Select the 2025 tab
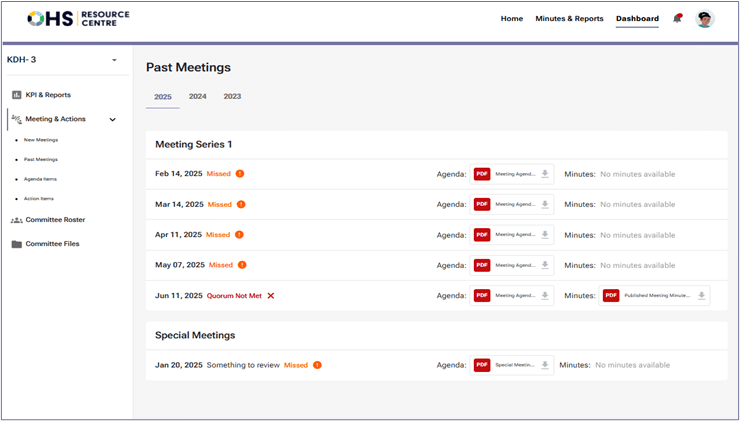 [163, 97]
